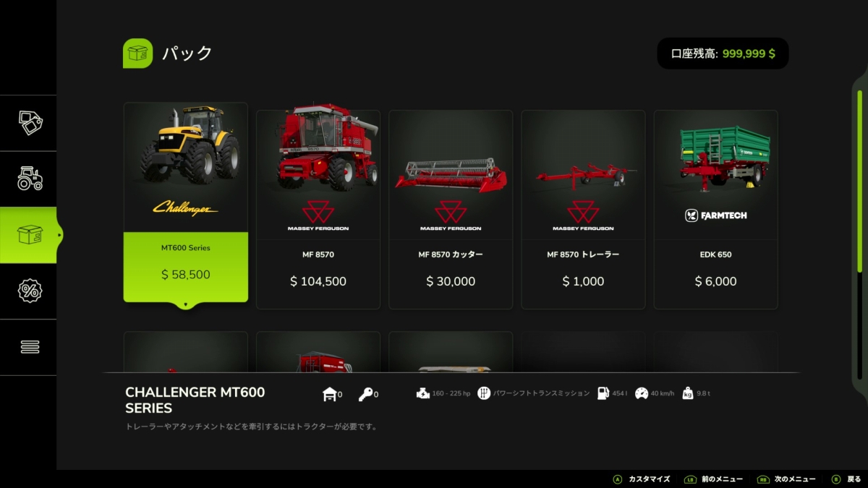Click the speedometer max speed icon
The height and width of the screenshot is (488, 868).
[642, 393]
